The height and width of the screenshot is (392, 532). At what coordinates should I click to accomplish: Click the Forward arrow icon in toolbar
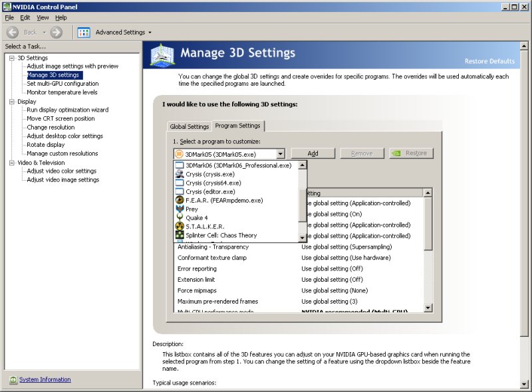(57, 32)
